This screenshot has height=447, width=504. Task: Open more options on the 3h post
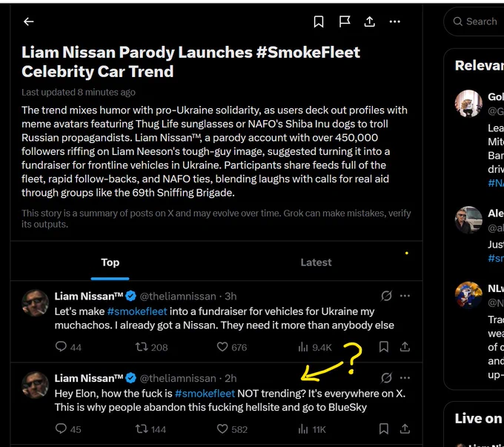click(x=405, y=296)
